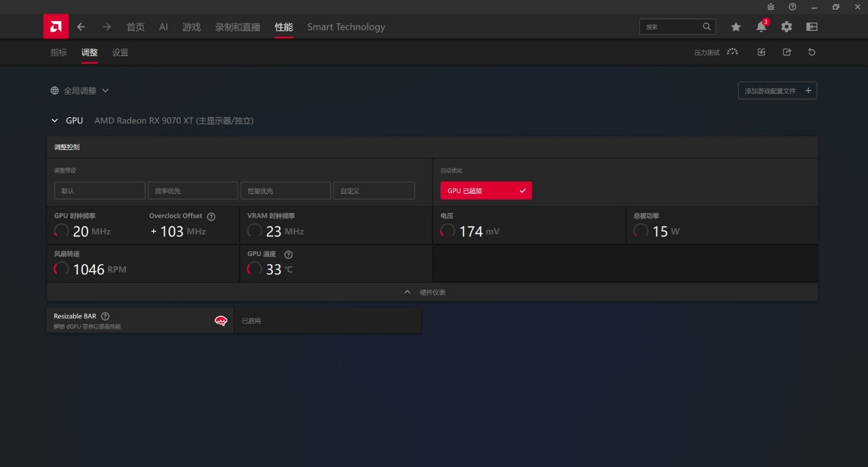Click the 20 MHz GPU clock value

91,231
